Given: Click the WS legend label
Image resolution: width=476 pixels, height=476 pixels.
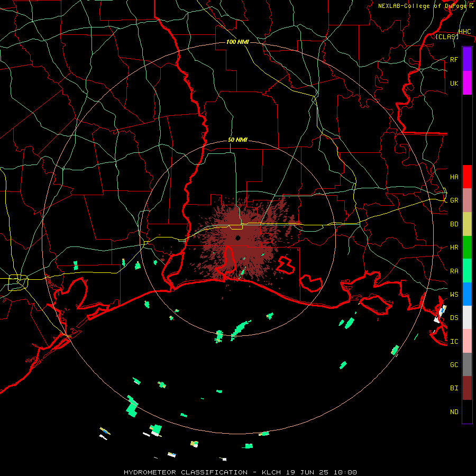Looking at the screenshot, I should (x=454, y=295).
